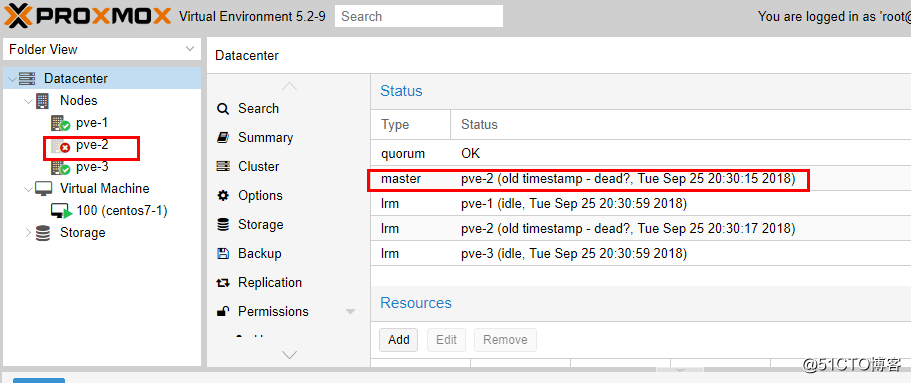Collapse the Nodes tree folder
The height and width of the screenshot is (383, 911).
(x=28, y=101)
